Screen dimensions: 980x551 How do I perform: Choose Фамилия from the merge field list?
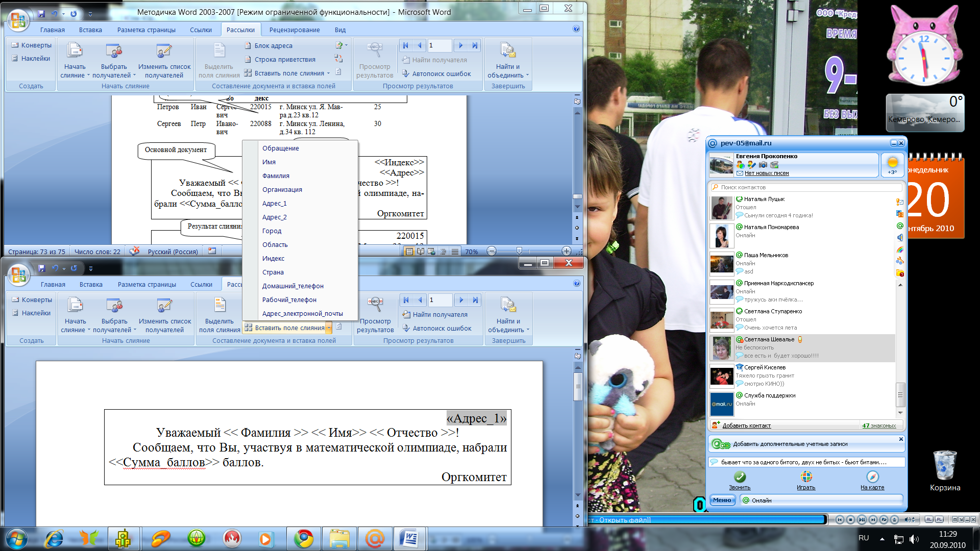click(x=276, y=176)
